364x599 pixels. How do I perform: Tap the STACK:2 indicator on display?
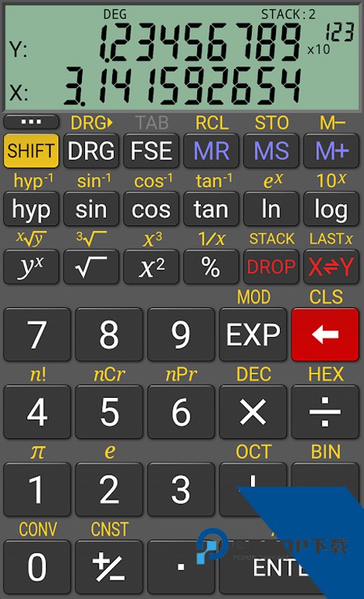pyautogui.click(x=288, y=14)
